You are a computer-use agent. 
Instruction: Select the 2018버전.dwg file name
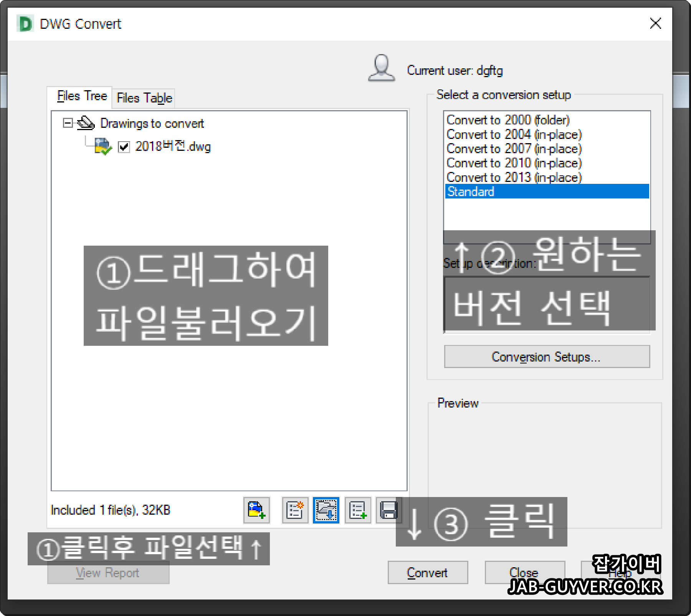click(173, 147)
